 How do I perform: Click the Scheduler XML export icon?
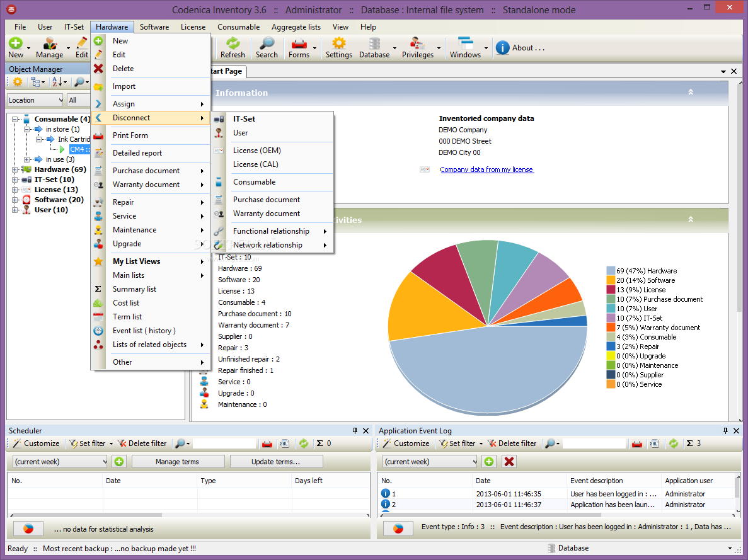click(284, 443)
